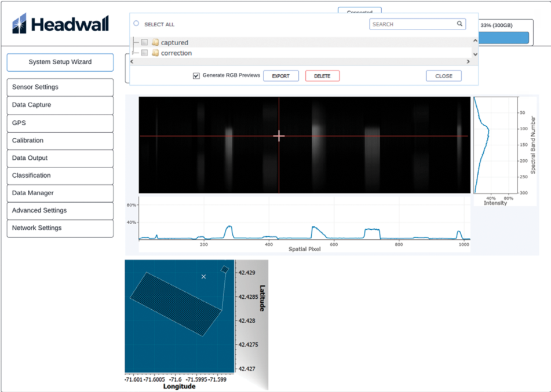Click the small square waypoint on the map
551x392 pixels.
pos(225,269)
